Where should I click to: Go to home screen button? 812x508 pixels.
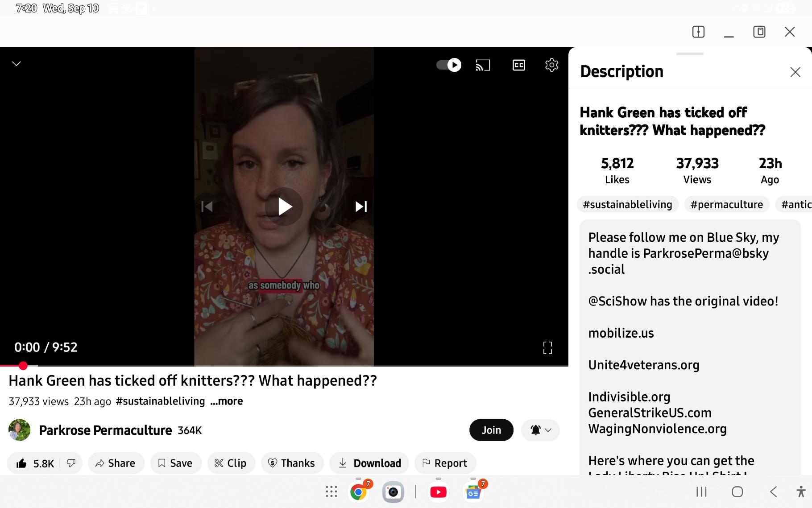tap(737, 492)
